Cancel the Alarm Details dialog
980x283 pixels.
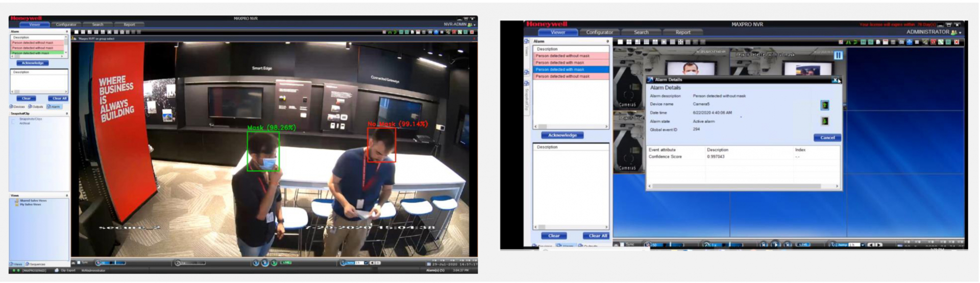[827, 137]
